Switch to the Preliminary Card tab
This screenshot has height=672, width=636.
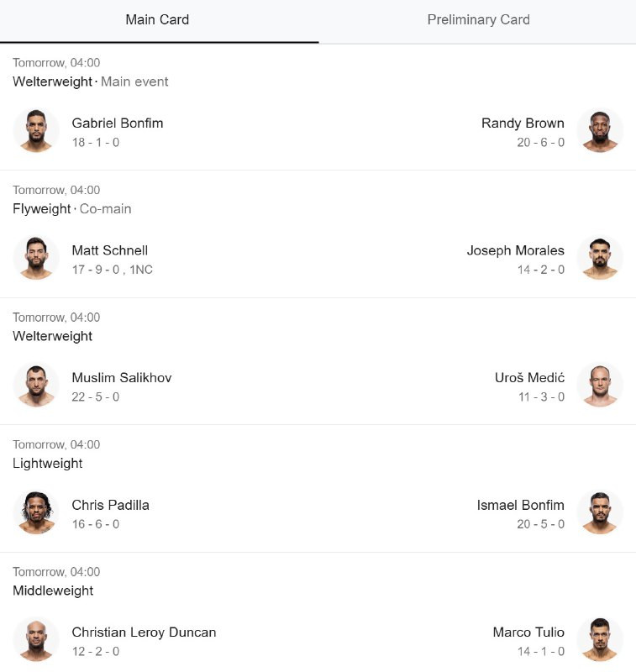click(478, 20)
